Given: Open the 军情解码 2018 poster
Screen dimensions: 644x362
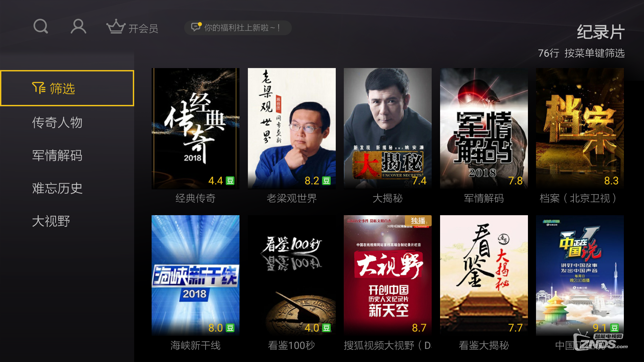Looking at the screenshot, I should pyautogui.click(x=484, y=128).
